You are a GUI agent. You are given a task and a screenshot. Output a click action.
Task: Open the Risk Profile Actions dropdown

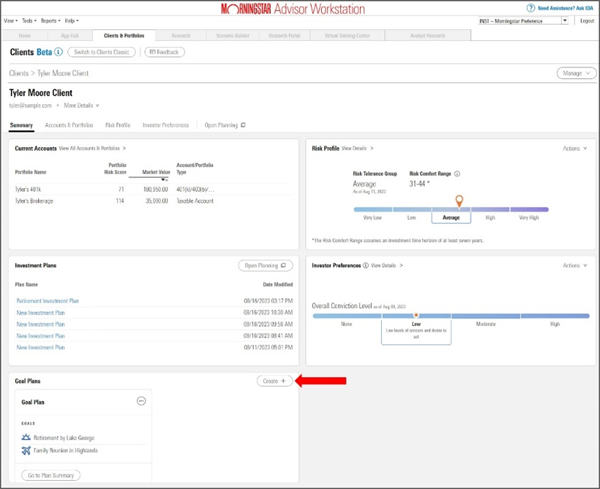574,148
